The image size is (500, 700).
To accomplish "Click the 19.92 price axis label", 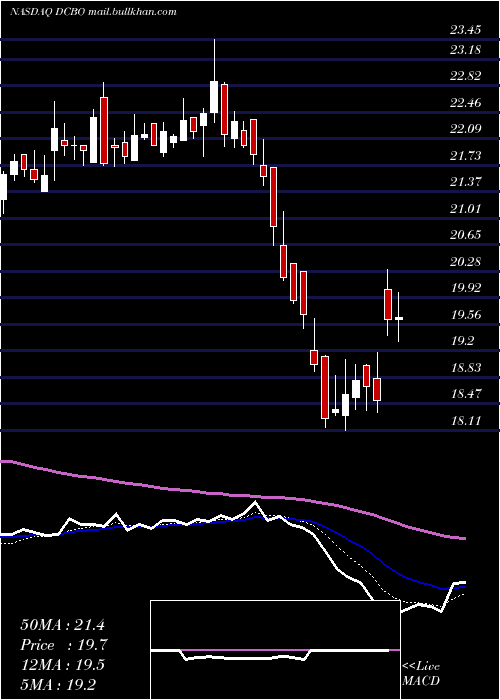I will tap(465, 288).
